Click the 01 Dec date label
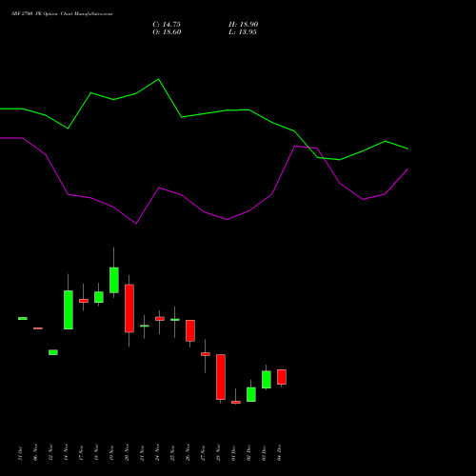The height and width of the screenshot is (476, 476). click(x=233, y=453)
